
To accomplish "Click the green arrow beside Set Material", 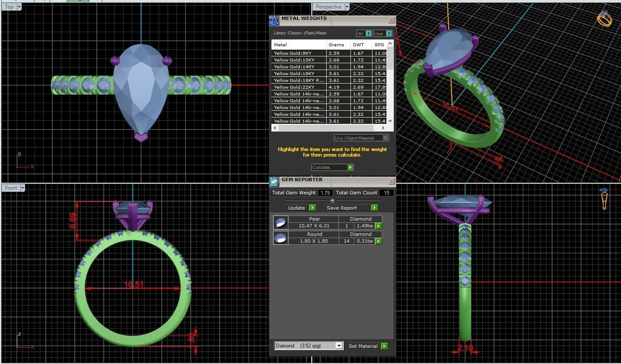I will pyautogui.click(x=384, y=346).
